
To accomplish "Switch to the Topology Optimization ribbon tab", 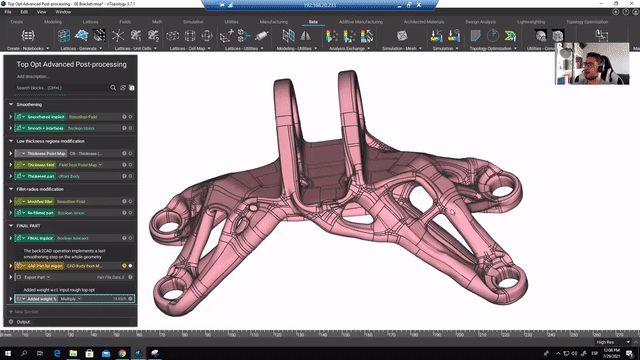I will tap(587, 22).
